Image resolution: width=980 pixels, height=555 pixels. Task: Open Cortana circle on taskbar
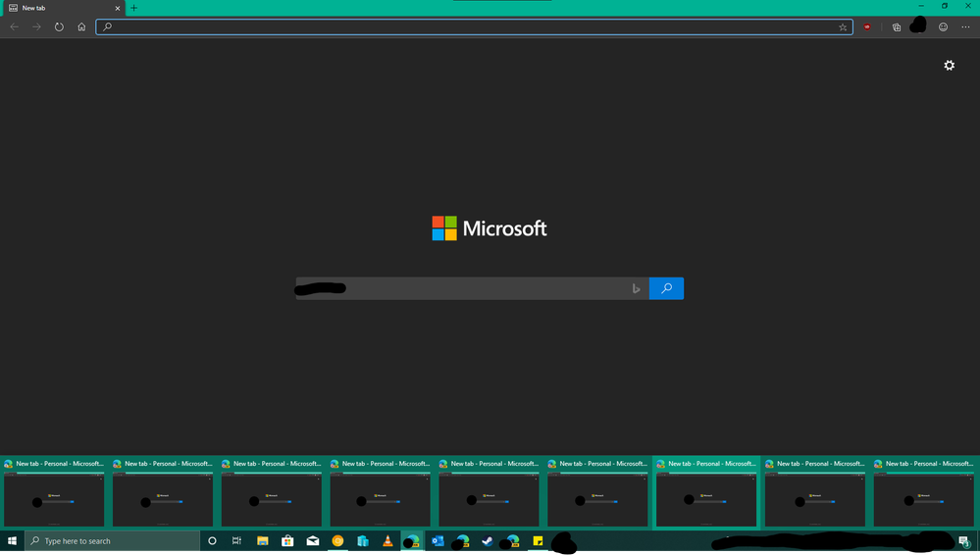pos(212,540)
